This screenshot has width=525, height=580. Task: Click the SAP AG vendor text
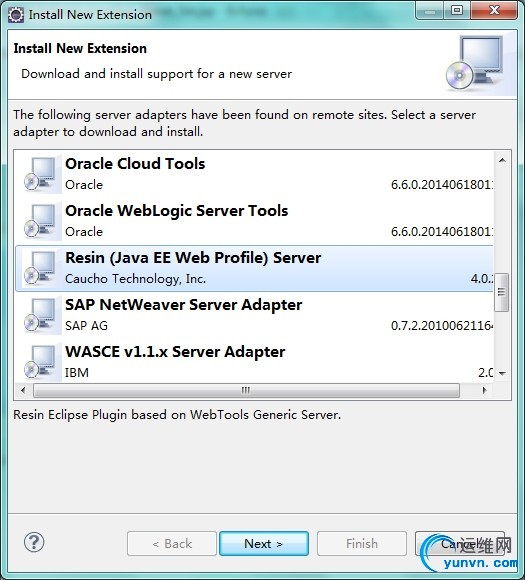(x=86, y=326)
